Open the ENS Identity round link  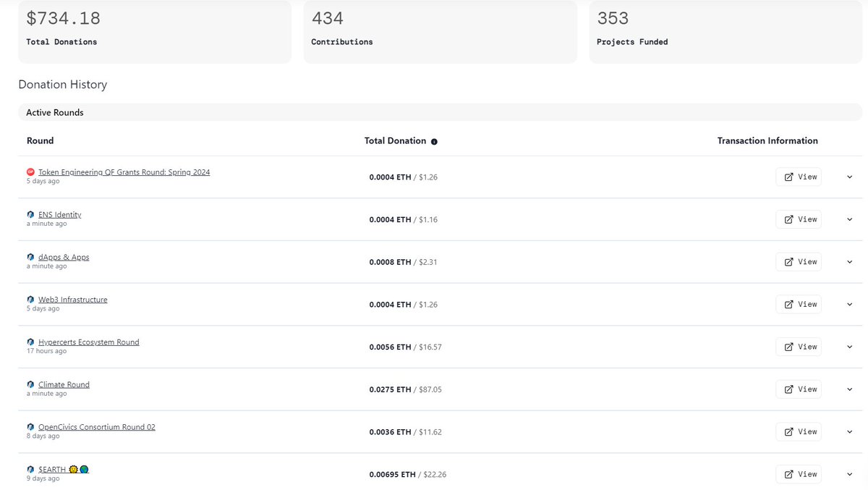pos(60,215)
